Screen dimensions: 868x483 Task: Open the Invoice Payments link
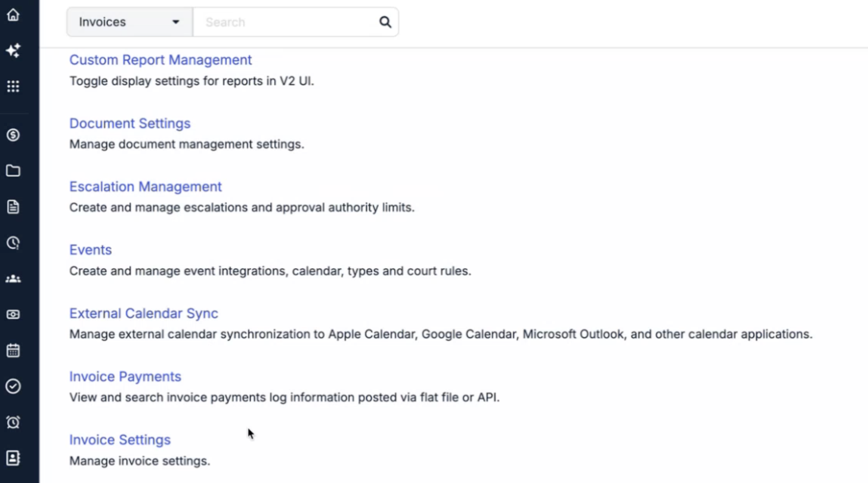[125, 376]
